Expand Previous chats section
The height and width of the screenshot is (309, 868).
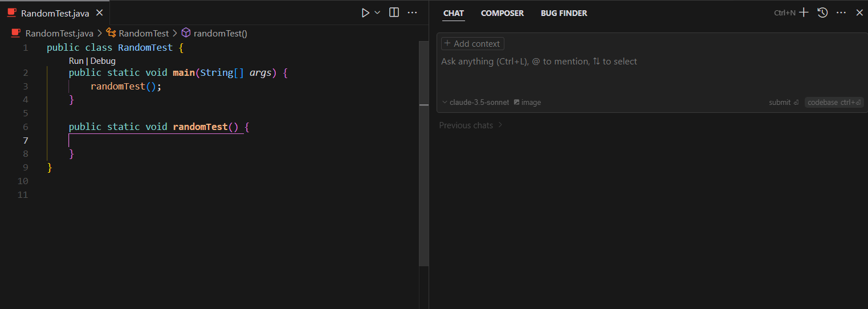(471, 125)
